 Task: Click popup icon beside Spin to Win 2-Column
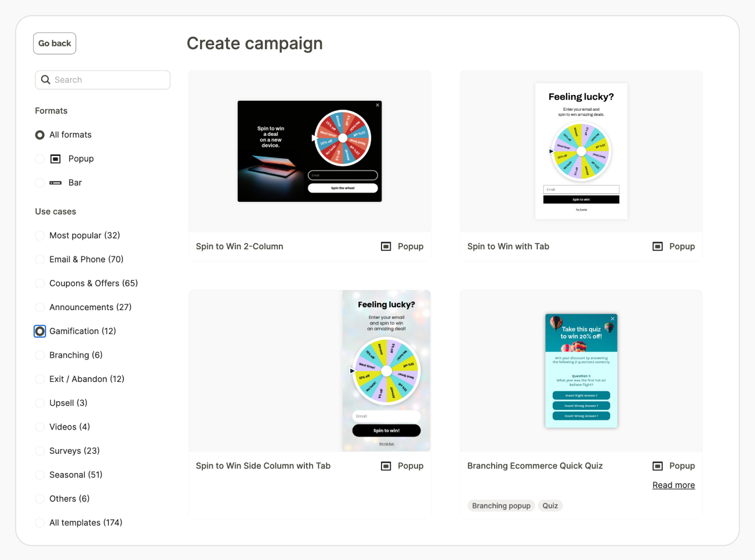tap(386, 246)
